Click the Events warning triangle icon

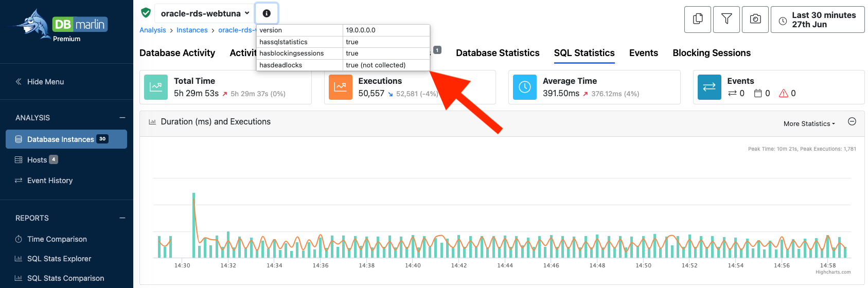click(x=784, y=93)
